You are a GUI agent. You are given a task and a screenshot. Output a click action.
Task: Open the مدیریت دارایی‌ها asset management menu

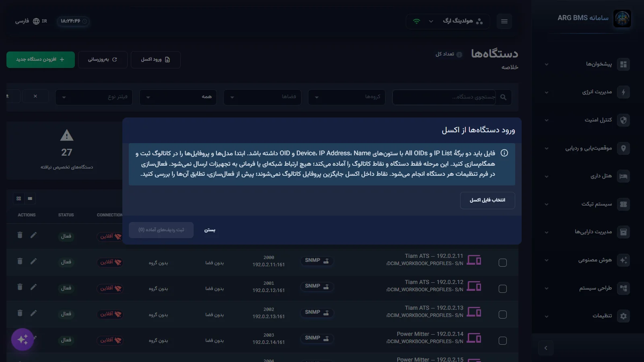click(588, 232)
